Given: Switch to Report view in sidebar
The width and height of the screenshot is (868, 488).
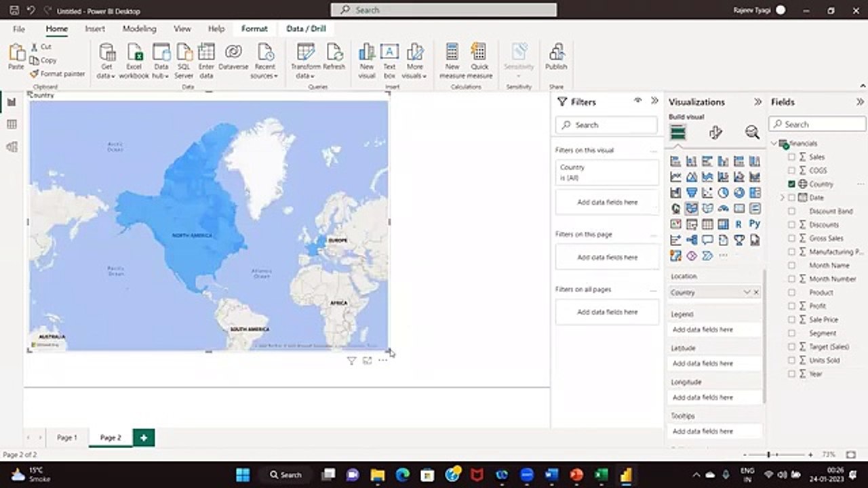Looking at the screenshot, I should tap(12, 102).
